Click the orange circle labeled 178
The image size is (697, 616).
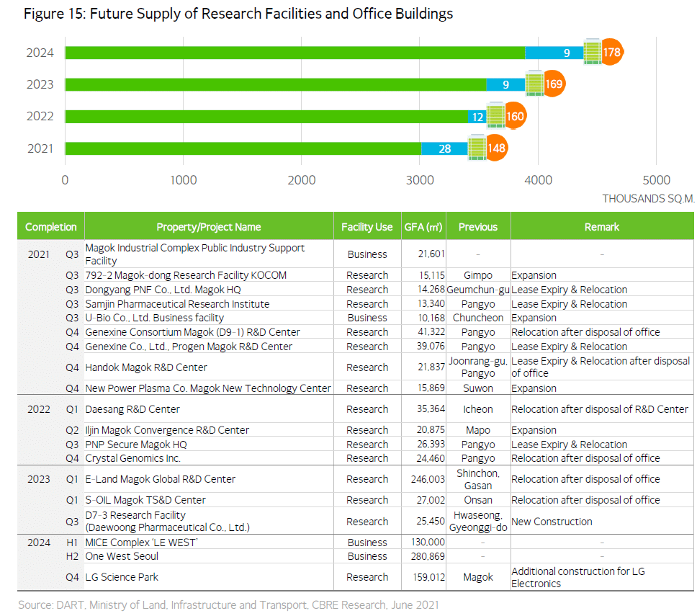[612, 52]
